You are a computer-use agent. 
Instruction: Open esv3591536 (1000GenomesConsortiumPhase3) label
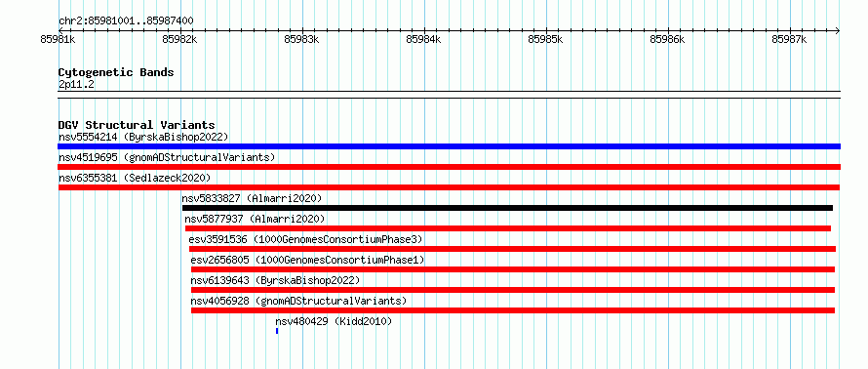click(305, 239)
